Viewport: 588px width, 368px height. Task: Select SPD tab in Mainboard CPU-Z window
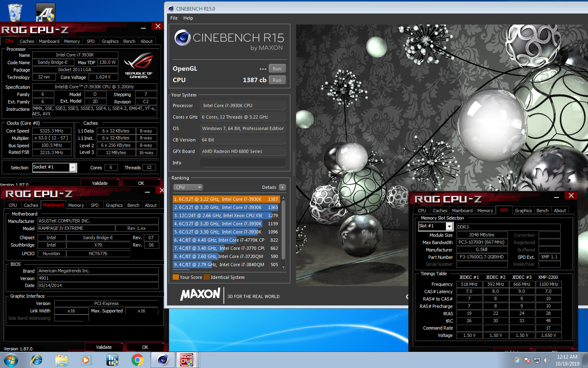[x=95, y=205]
